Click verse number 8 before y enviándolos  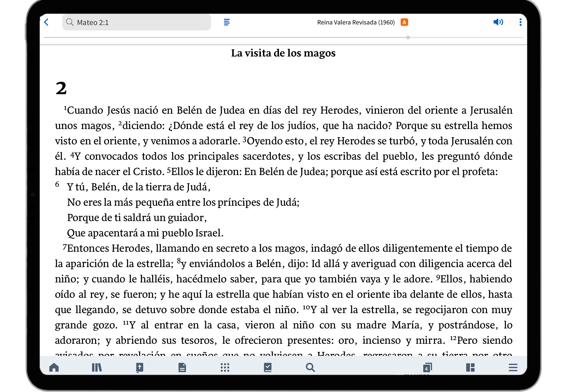(179, 260)
